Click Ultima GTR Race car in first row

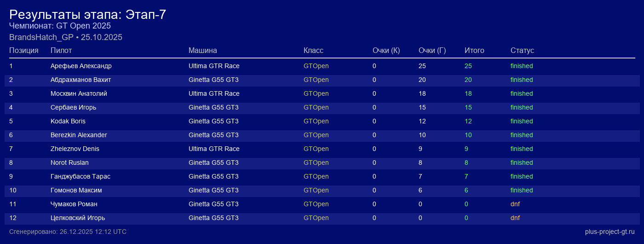(x=214, y=66)
